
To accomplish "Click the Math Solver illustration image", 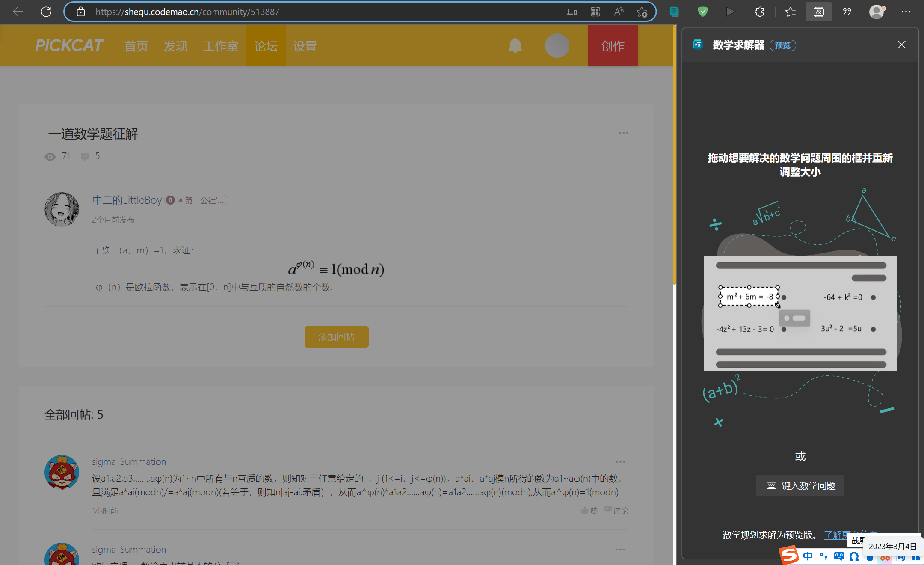I will pos(800,307).
